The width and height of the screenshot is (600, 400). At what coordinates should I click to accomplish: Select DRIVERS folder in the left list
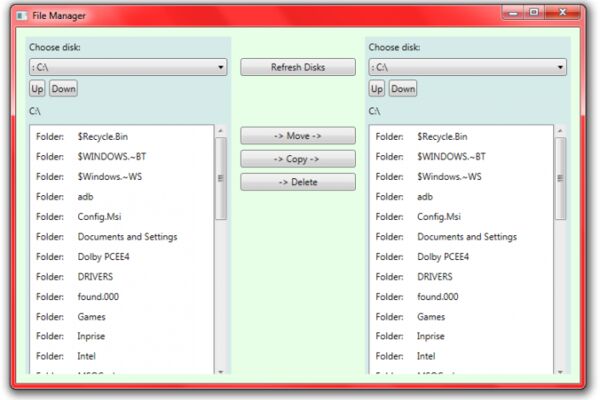point(122,276)
